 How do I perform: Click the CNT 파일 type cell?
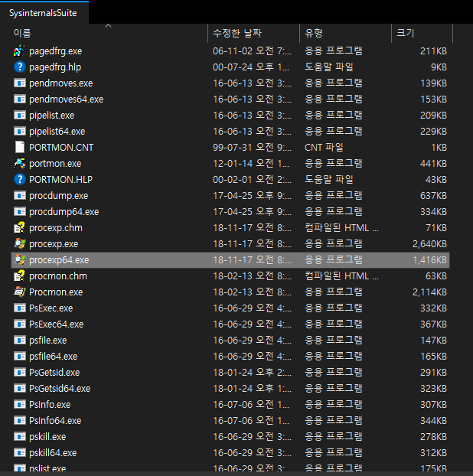tap(324, 148)
